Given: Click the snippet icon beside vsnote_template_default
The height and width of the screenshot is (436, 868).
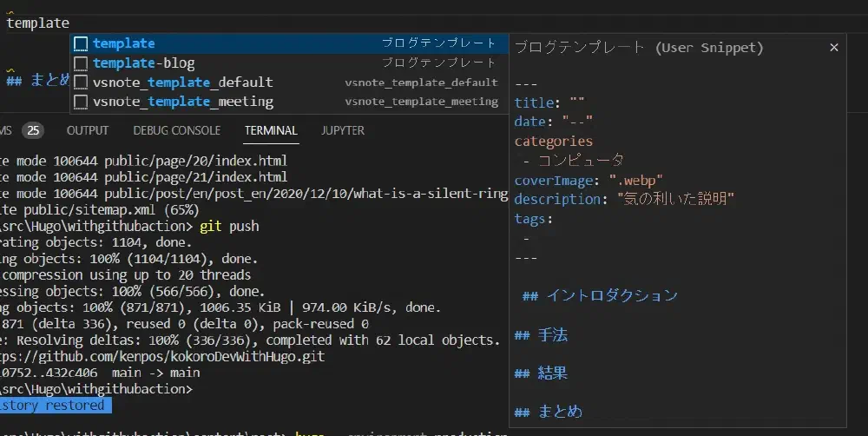Looking at the screenshot, I should 81,83.
